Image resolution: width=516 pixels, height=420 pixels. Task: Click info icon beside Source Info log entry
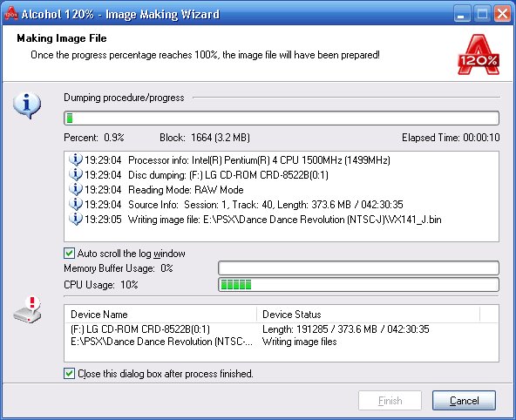click(x=75, y=204)
